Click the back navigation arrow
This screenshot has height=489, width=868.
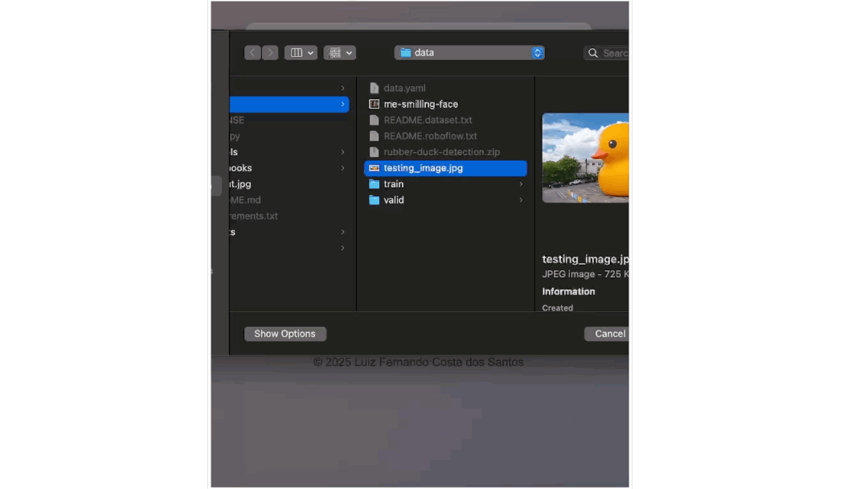252,53
